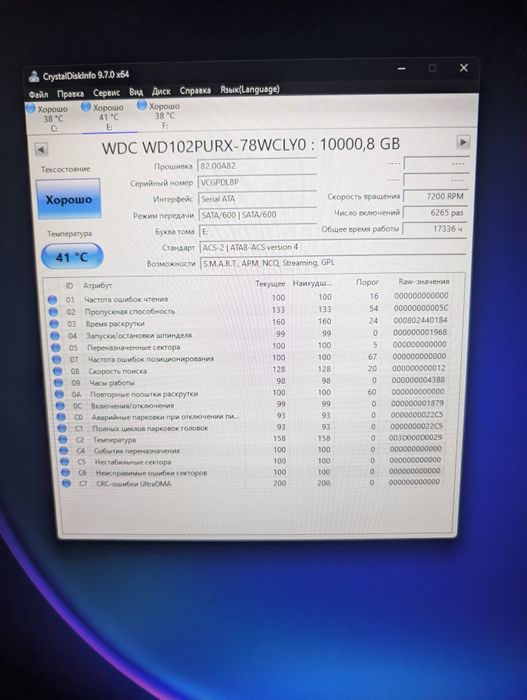The width and height of the screenshot is (527, 700).
Task: Click the Атрибут column header
Action: 97,286
